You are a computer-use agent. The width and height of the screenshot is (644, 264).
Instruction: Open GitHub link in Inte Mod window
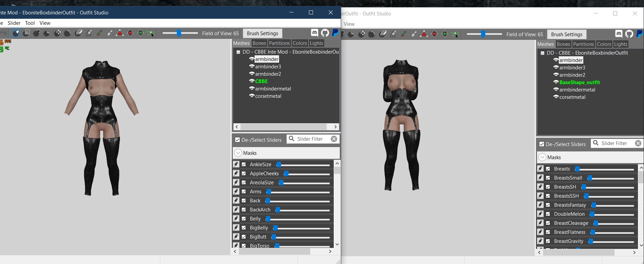[x=325, y=32]
